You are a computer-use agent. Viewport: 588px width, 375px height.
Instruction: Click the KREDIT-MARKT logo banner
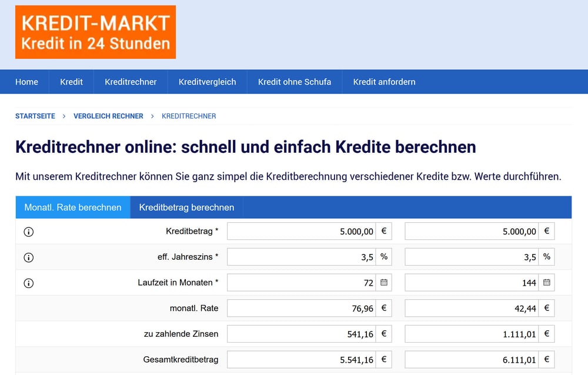96,32
